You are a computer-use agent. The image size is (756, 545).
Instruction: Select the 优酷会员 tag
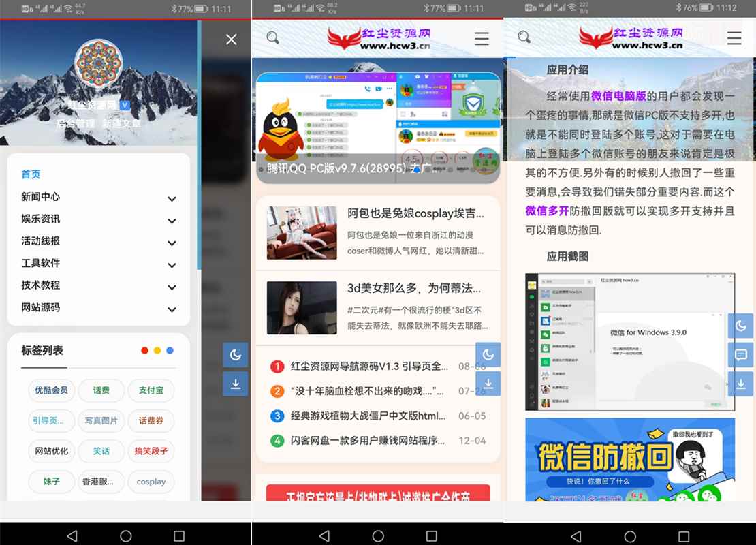click(x=52, y=390)
